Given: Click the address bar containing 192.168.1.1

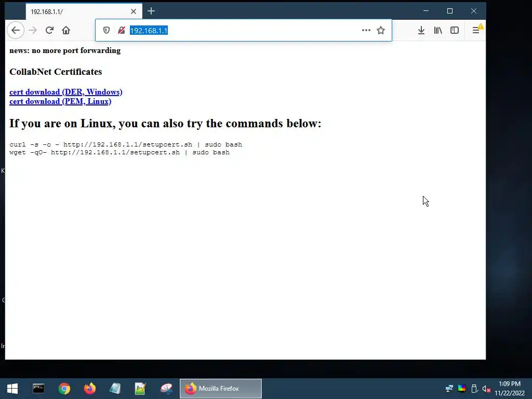Looking at the screenshot, I should tap(243, 31).
